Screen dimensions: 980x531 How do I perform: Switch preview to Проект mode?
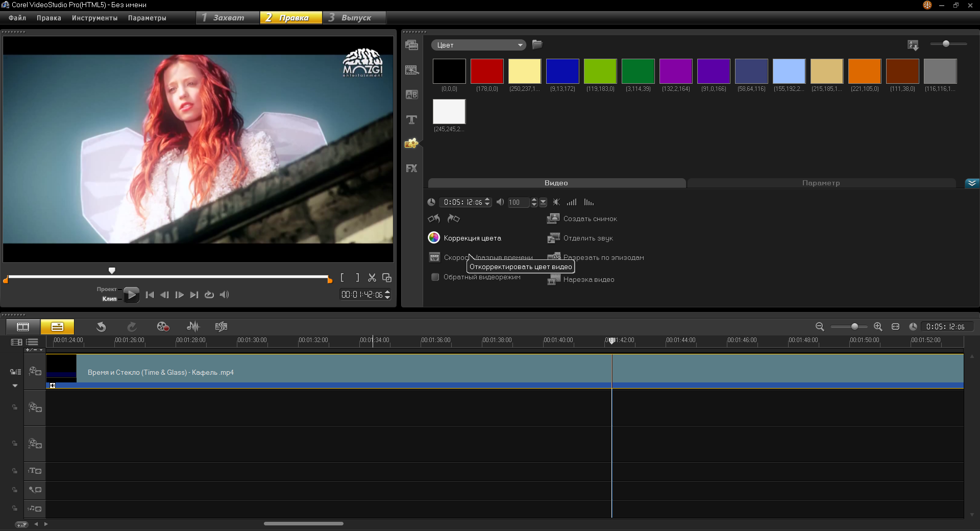tap(107, 289)
